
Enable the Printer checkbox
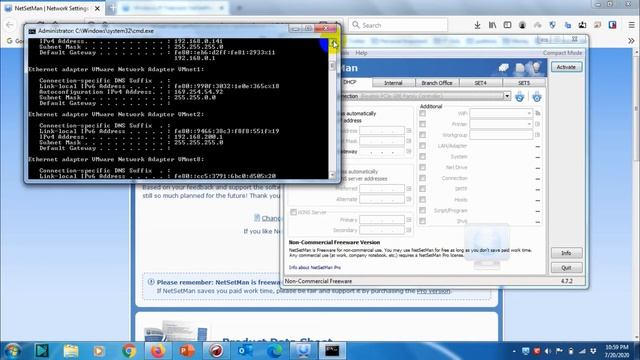422,124
